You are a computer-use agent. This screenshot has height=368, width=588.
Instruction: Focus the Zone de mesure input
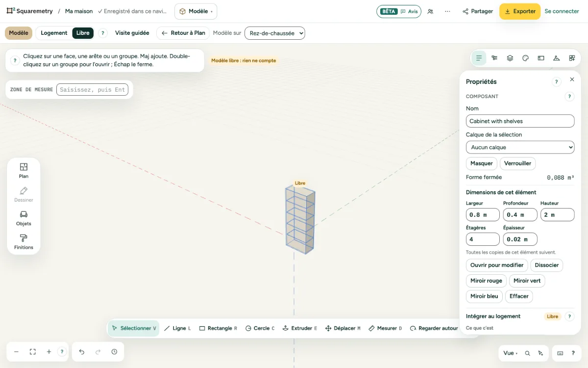click(93, 90)
